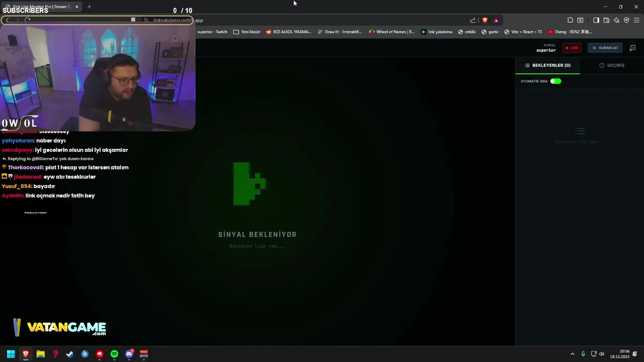Open Sheng - BENZ YouTube bookmark
Viewport: 644px width, 362px height.
[570, 32]
